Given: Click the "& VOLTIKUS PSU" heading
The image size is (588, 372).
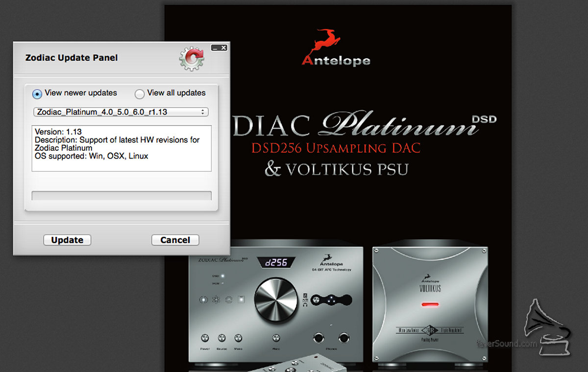Looking at the screenshot, I should coord(336,169).
